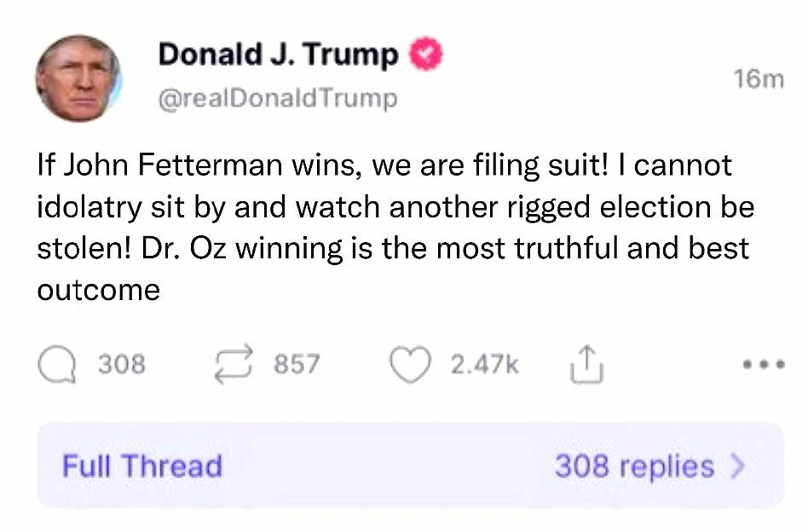The width and height of the screenshot is (808, 532).
Task: Open the @realDonaldTrump handle
Action: pos(278,99)
